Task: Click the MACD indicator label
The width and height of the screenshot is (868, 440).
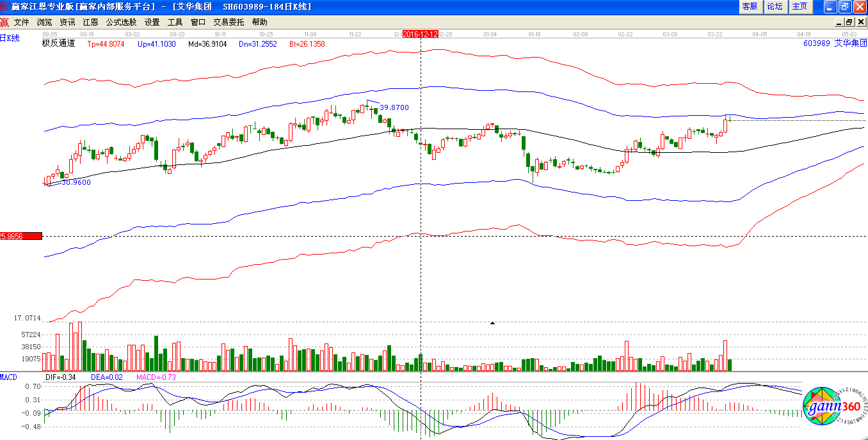Action: (8, 377)
